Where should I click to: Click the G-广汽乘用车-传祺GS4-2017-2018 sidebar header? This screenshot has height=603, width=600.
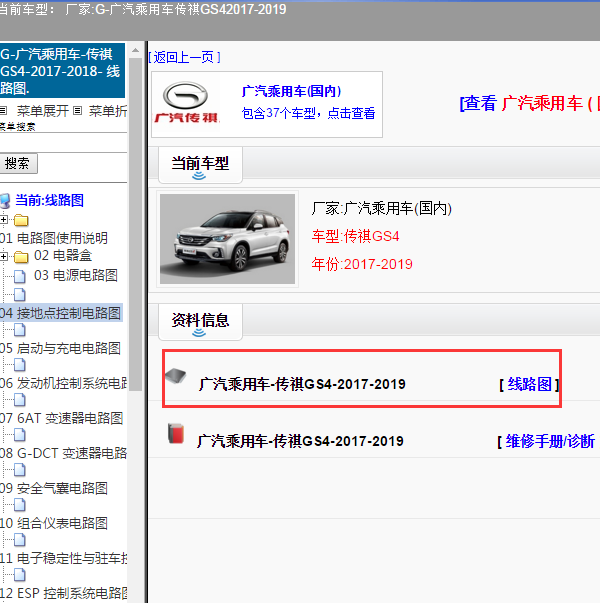click(62, 71)
